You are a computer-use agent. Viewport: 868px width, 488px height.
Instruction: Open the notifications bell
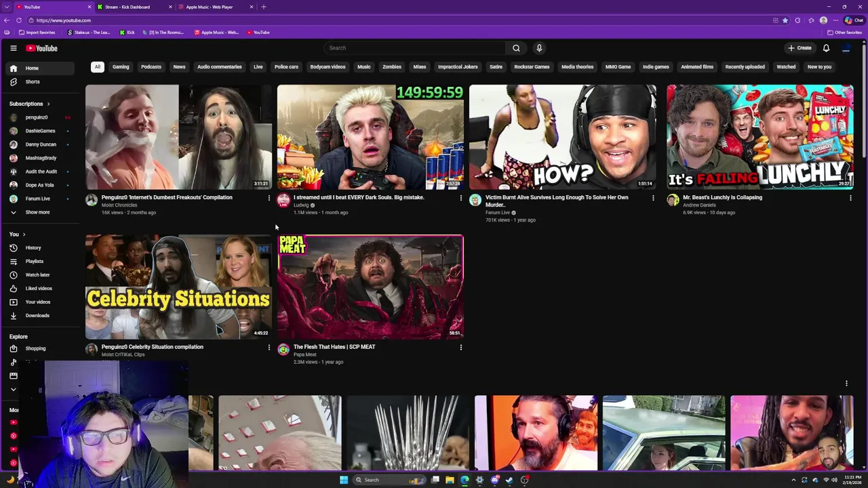click(826, 48)
